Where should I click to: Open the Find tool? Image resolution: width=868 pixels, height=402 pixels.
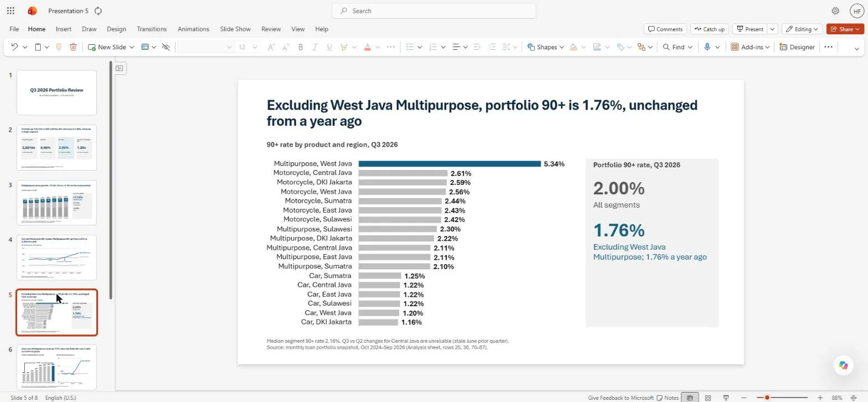pyautogui.click(x=674, y=47)
